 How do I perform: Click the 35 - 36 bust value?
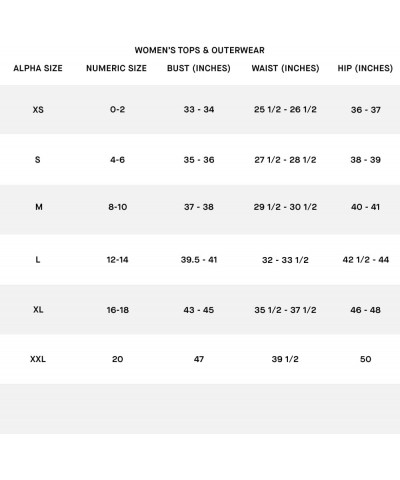[199, 160]
